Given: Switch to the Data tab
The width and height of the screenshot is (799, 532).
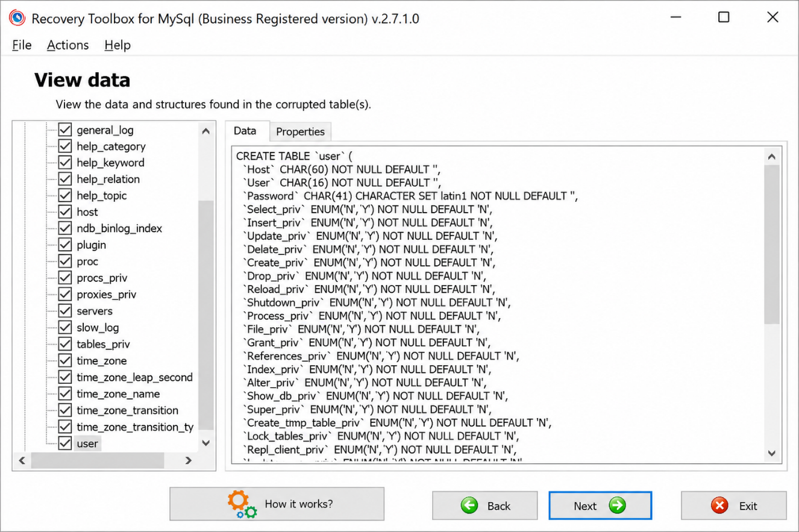Looking at the screenshot, I should (x=245, y=131).
